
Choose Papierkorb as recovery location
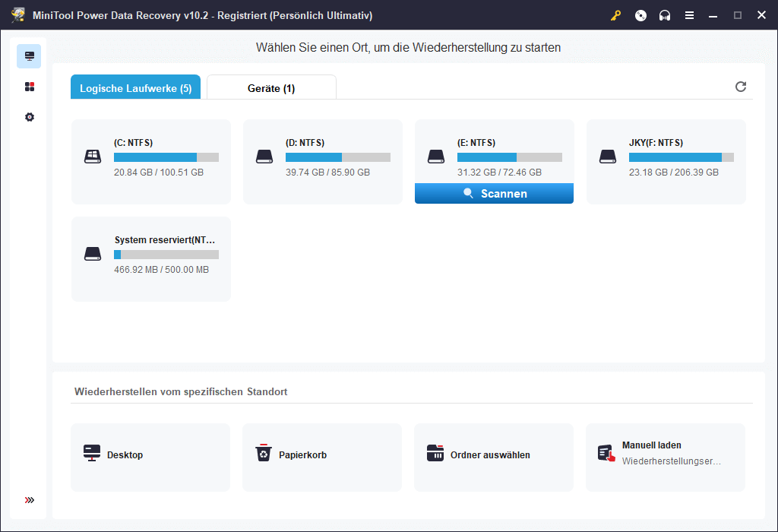point(322,458)
